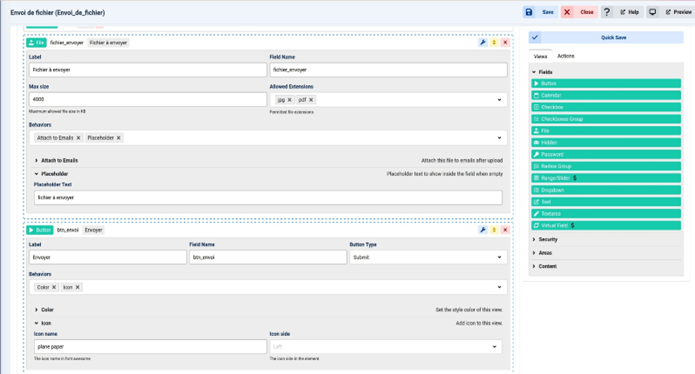Open the Preview link
The width and height of the screenshot is (695, 374).
(x=679, y=12)
